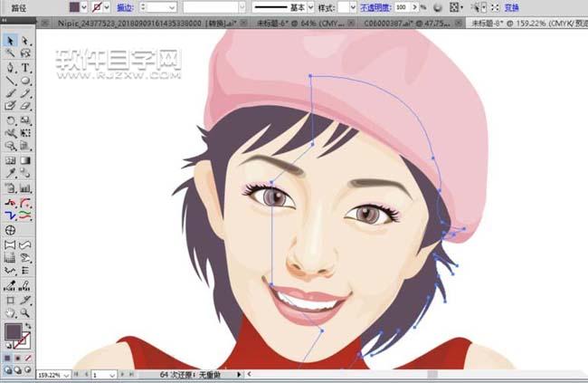Open the fill color dropdown in control bar
588x383 pixels.
pos(85,6)
